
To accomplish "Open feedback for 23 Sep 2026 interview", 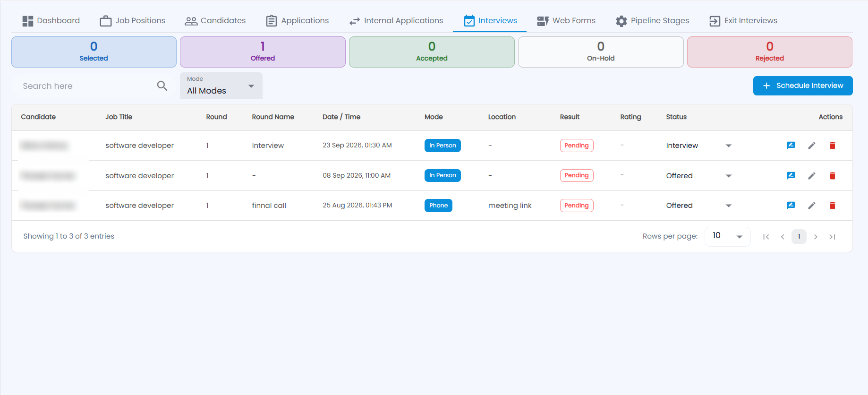I will (x=791, y=146).
